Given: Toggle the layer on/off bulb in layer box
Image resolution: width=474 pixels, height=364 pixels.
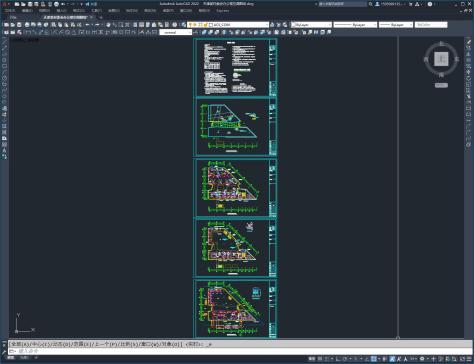Looking at the screenshot, I should 190,25.
